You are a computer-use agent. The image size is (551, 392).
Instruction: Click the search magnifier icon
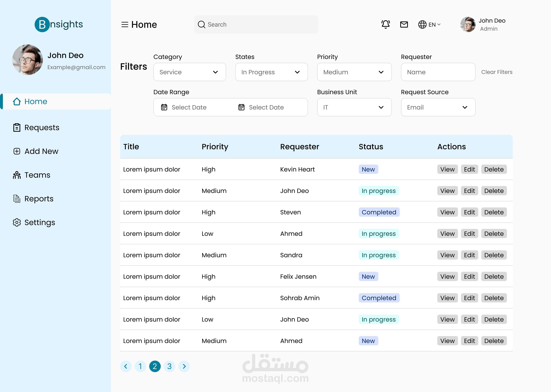(201, 25)
